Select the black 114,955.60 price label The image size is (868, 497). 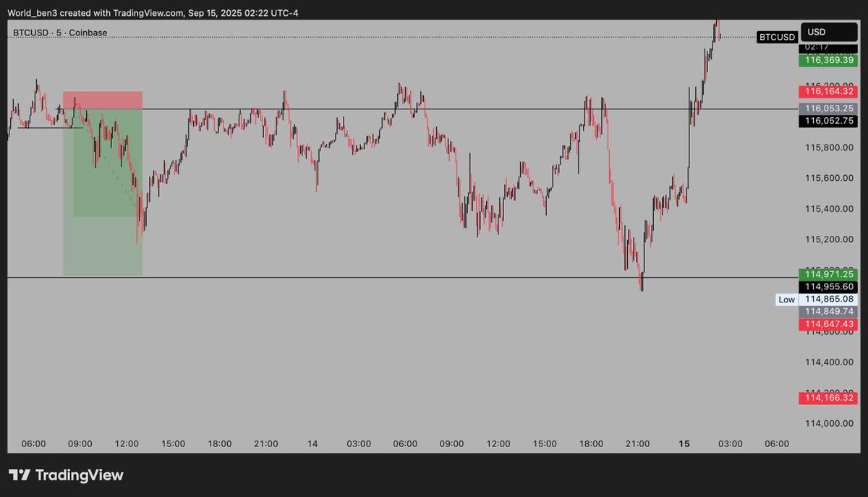[x=828, y=286]
